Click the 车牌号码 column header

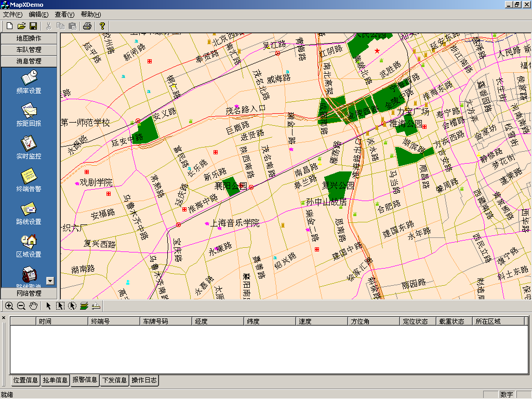[x=166, y=321]
